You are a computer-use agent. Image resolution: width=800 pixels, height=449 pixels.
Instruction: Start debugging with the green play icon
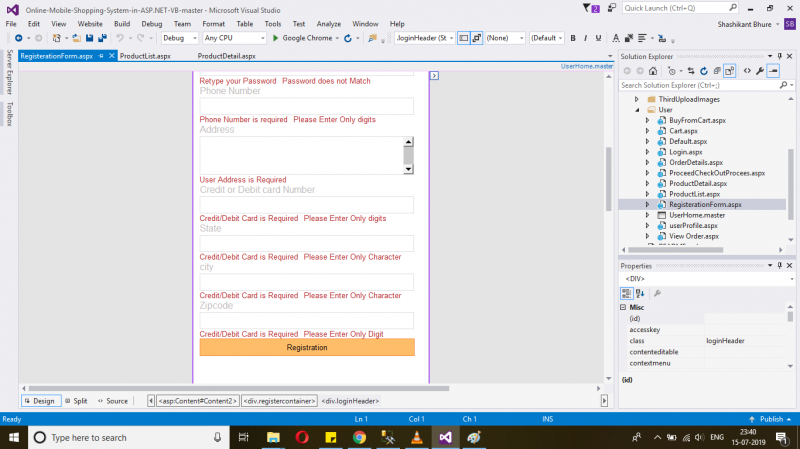point(276,38)
